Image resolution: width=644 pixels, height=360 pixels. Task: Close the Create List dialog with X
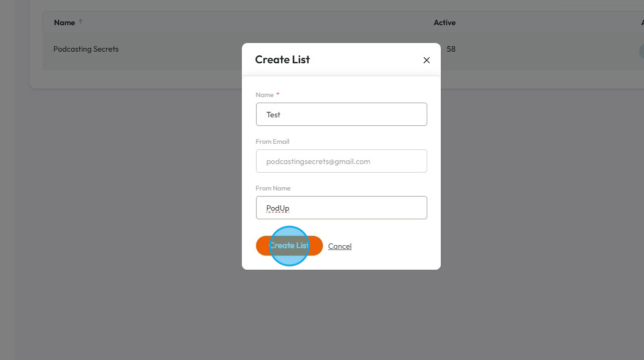pos(427,60)
